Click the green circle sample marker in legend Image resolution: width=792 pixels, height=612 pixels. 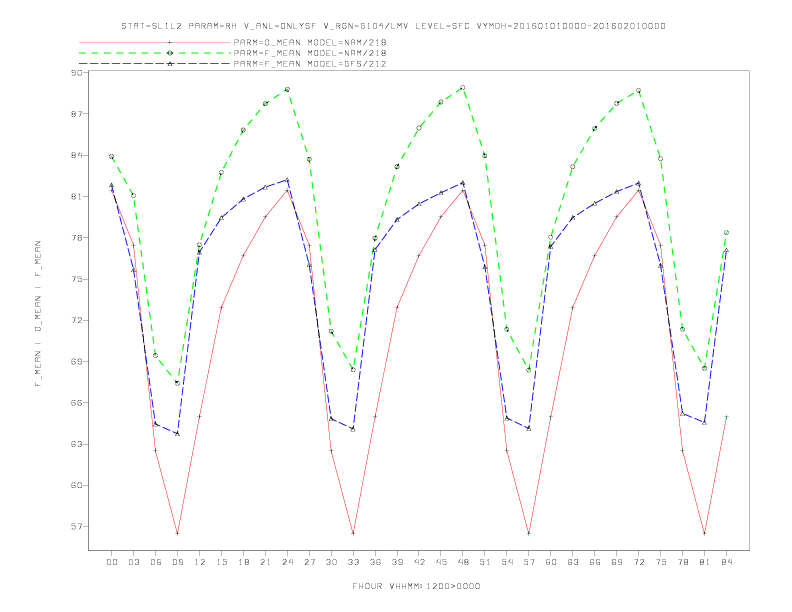(170, 53)
